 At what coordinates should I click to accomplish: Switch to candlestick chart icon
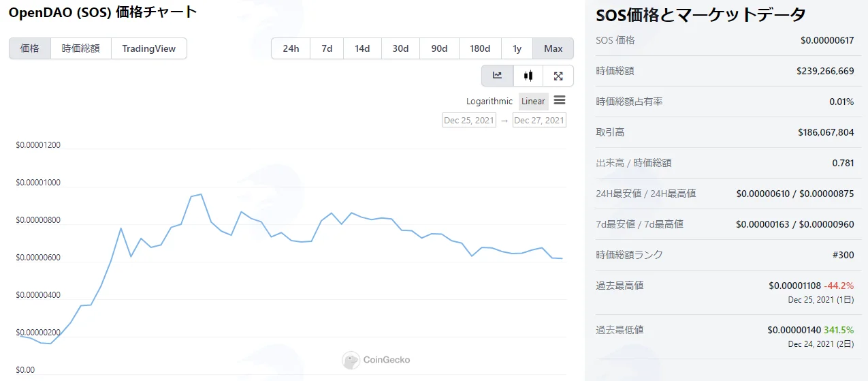coord(528,76)
